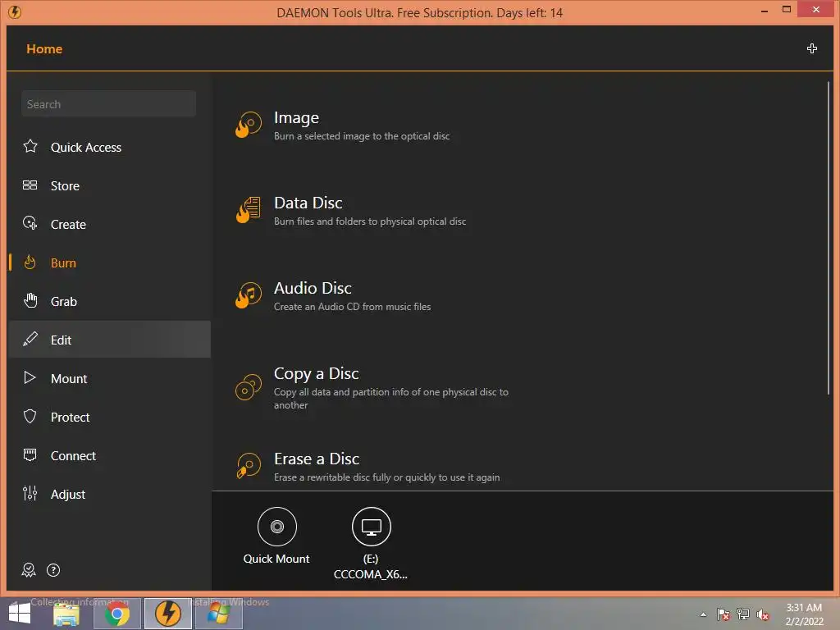Open the Store menu label

65,186
